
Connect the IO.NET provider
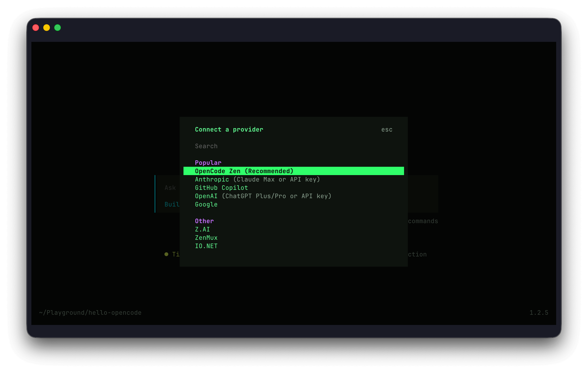click(x=206, y=246)
